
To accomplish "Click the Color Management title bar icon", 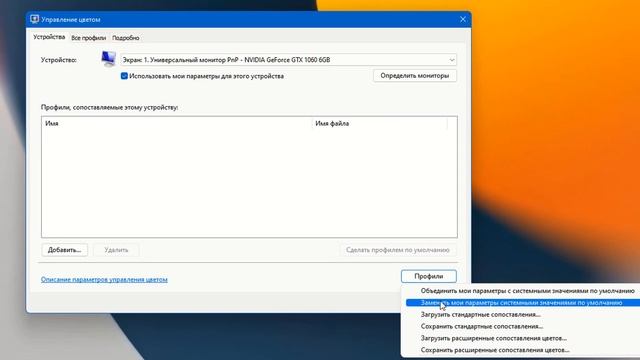I will point(35,19).
